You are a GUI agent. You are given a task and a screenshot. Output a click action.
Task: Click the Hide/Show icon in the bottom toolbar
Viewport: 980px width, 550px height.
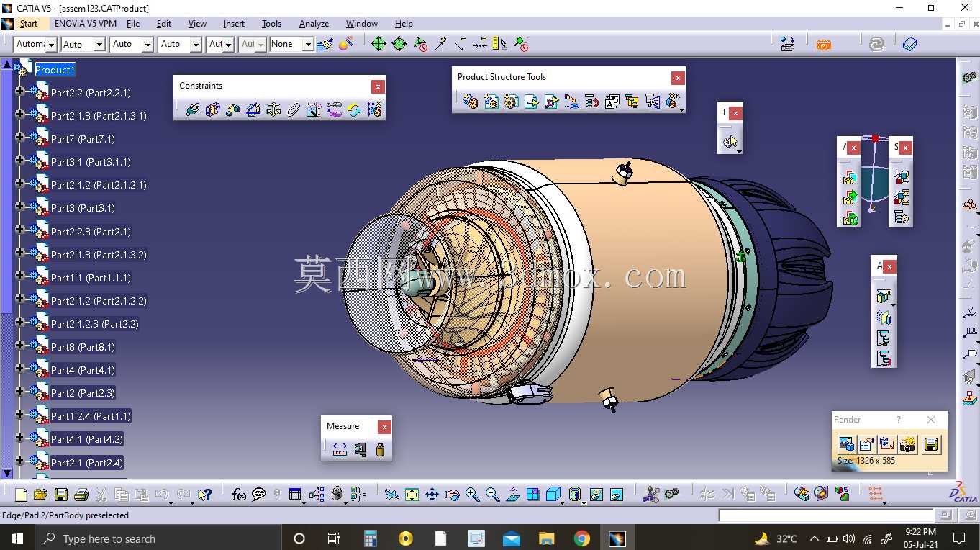[596, 495]
